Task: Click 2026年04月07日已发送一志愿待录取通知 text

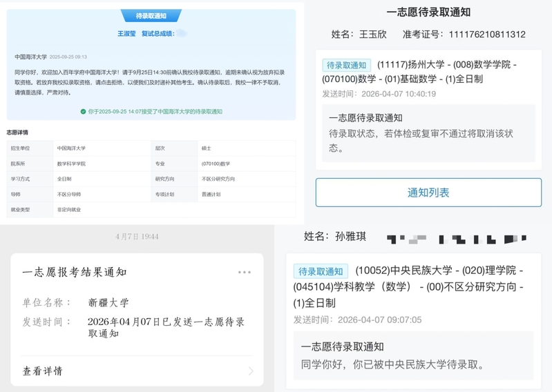Action: (x=166, y=327)
